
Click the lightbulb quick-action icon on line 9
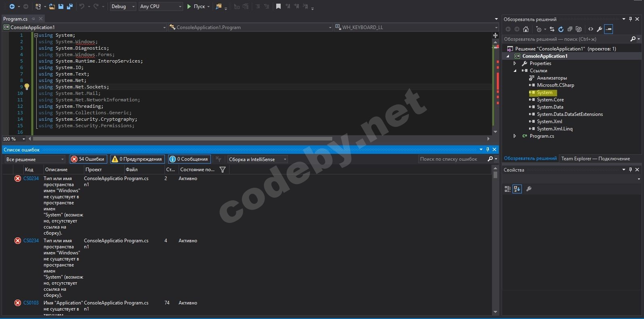pyautogui.click(x=27, y=87)
